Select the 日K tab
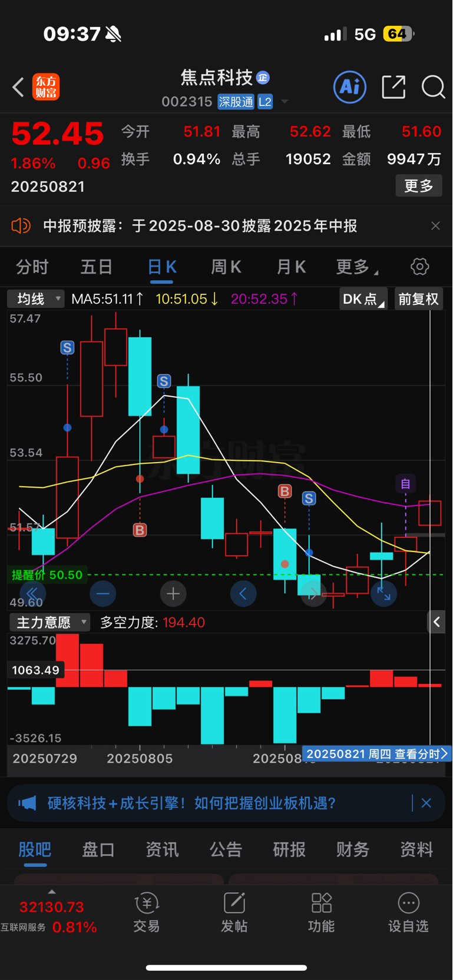The width and height of the screenshot is (453, 980). pos(161,267)
